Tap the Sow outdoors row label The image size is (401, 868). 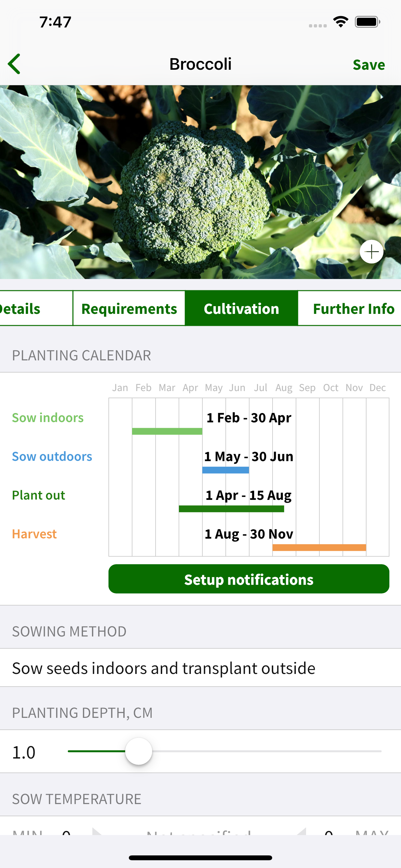[x=52, y=456]
